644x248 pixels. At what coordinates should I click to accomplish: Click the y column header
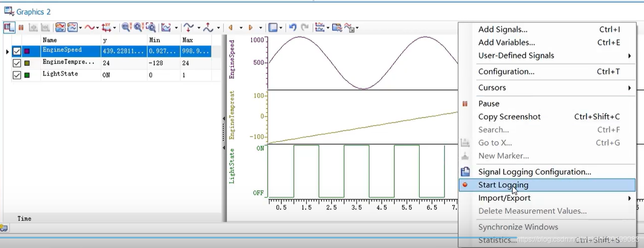[105, 40]
